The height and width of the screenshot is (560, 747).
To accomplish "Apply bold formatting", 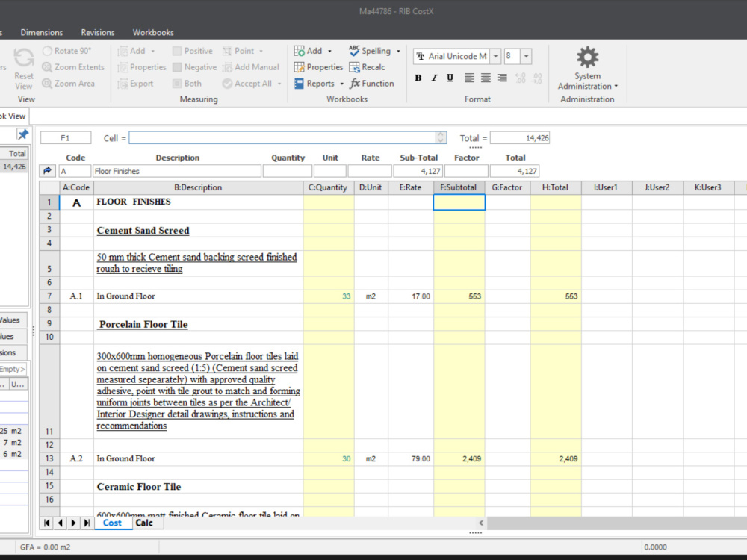I will point(418,77).
